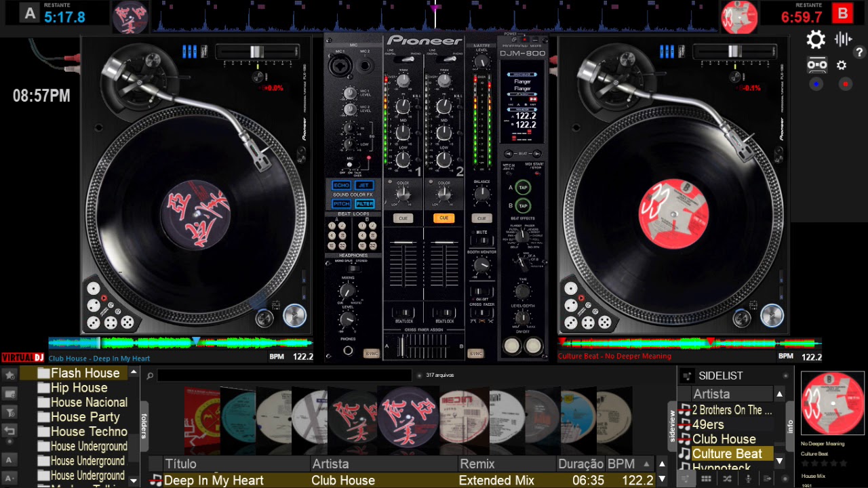Click the sidelist playlist icon header
This screenshot has height=488, width=868.
click(x=687, y=375)
